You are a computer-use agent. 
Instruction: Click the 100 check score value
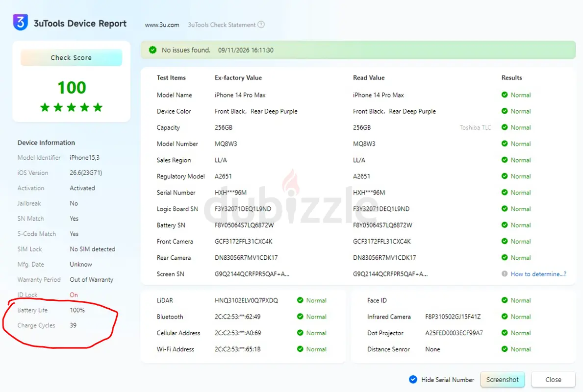click(x=72, y=88)
